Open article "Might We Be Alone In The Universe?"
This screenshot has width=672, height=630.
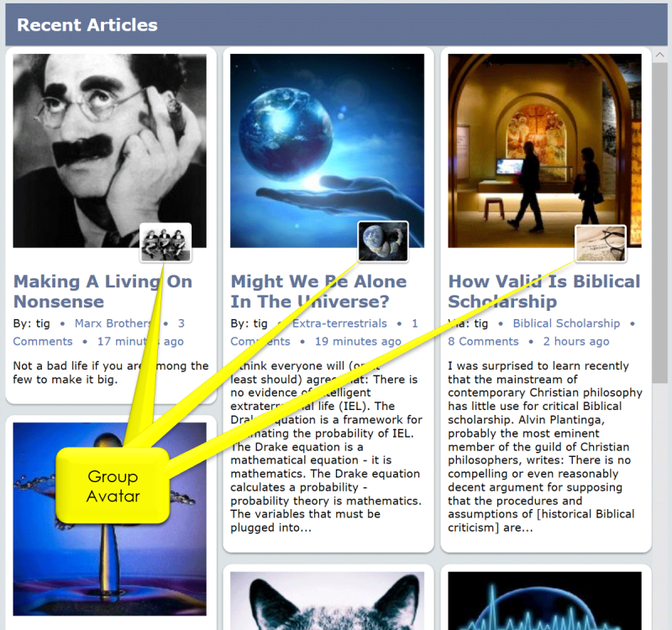point(318,291)
